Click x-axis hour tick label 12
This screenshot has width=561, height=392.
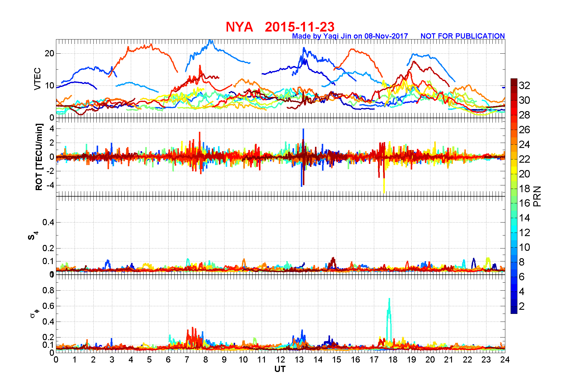point(280,360)
